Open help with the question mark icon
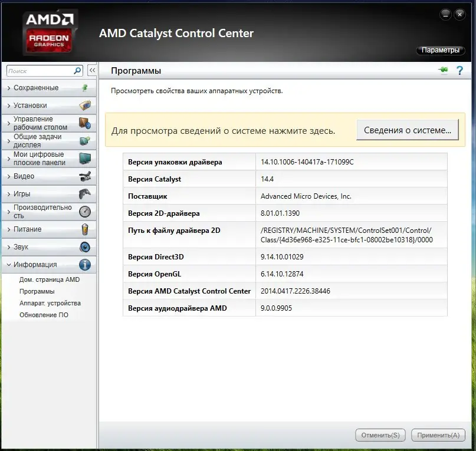Image resolution: width=476 pixels, height=451 pixels. [459, 70]
